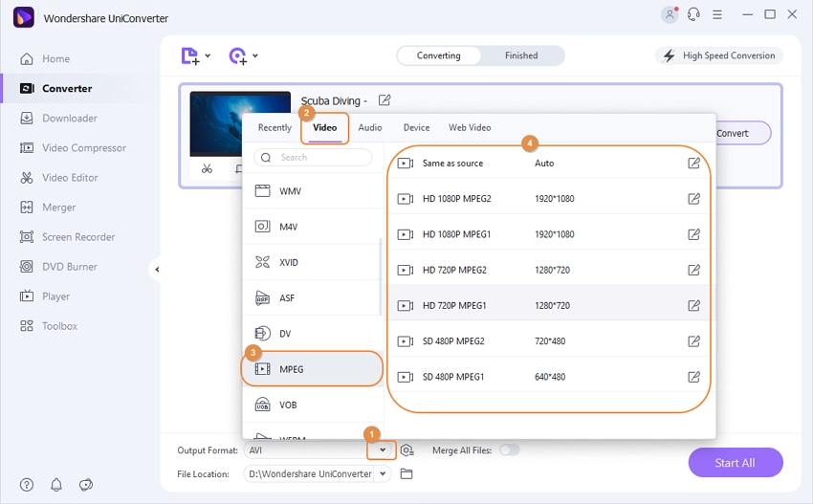This screenshot has width=813, height=504.
Task: Rename the Scuba Diving file with edit icon
Action: pyautogui.click(x=385, y=100)
